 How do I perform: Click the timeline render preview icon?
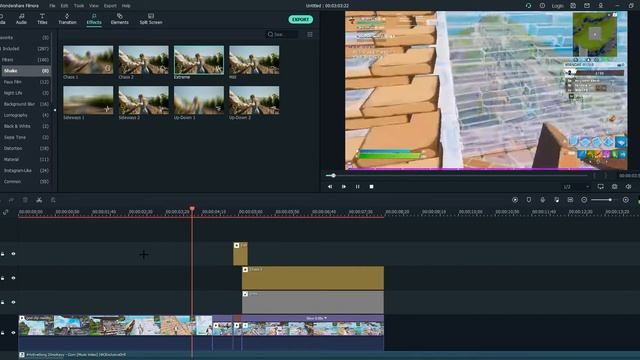(515, 200)
